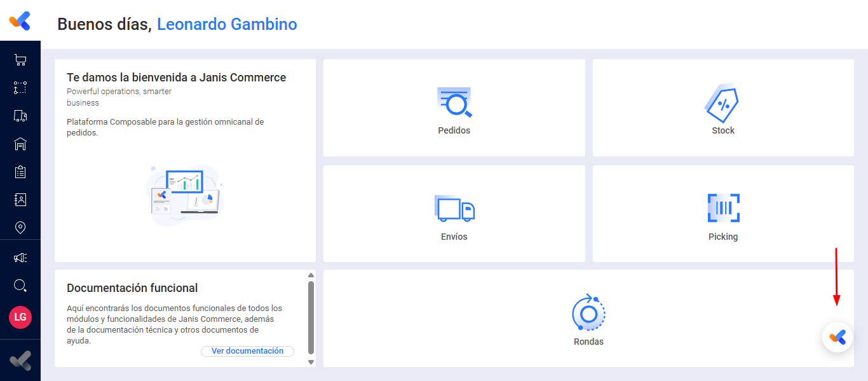
Task: Click the Stock price tag icon
Action: point(722,103)
